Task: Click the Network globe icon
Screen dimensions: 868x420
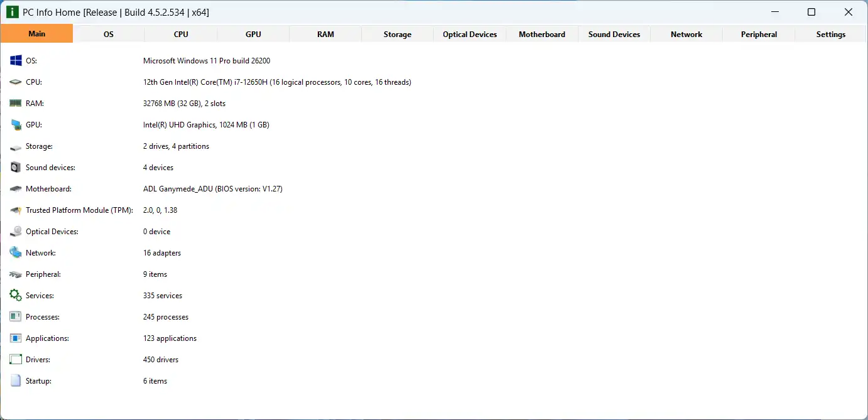Action: (x=16, y=253)
